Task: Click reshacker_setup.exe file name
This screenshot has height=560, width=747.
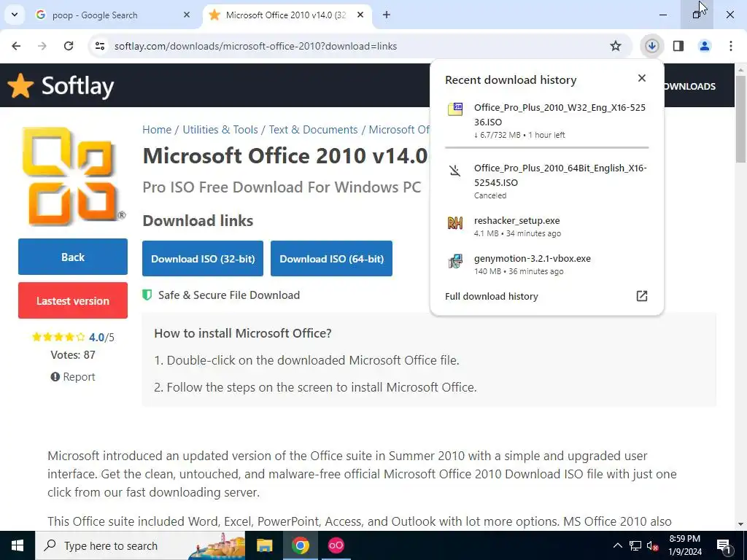Action: [x=517, y=220]
